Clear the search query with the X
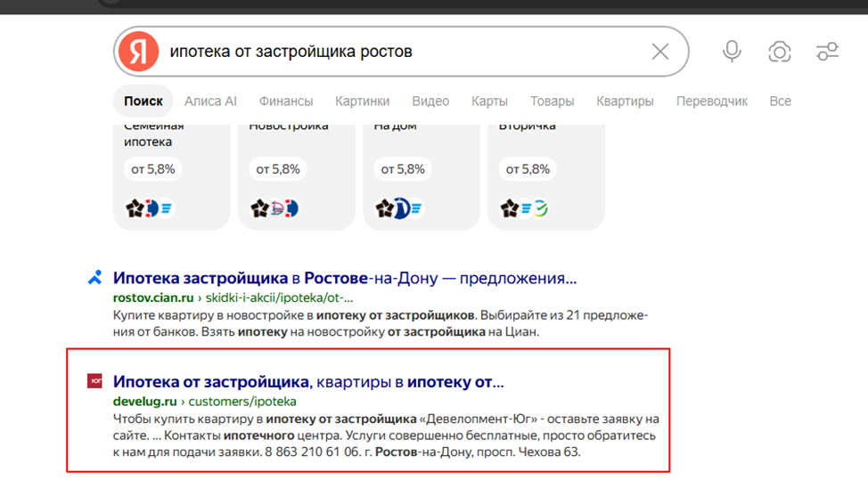Screen dimensions: 868x480 coord(659,52)
